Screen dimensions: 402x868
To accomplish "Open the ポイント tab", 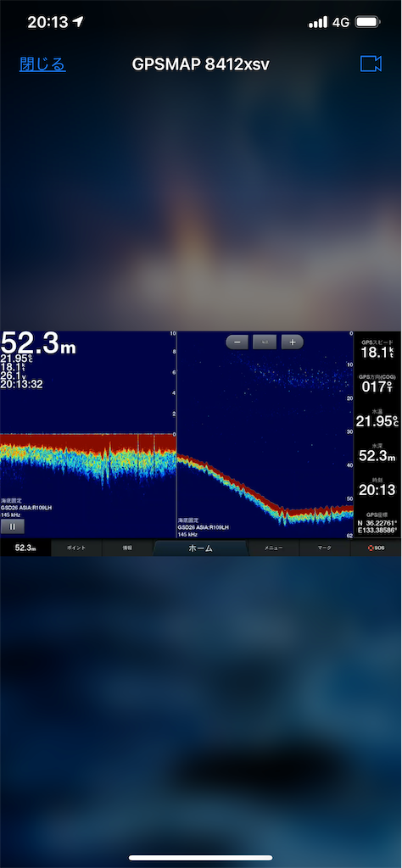I will 76,548.
